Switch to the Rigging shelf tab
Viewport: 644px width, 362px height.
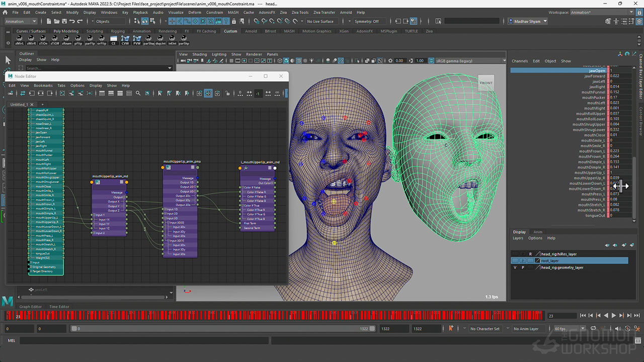click(x=118, y=31)
